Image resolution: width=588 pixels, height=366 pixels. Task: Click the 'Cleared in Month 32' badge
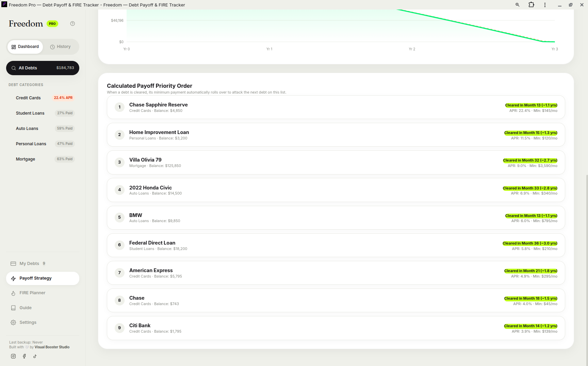click(530, 161)
